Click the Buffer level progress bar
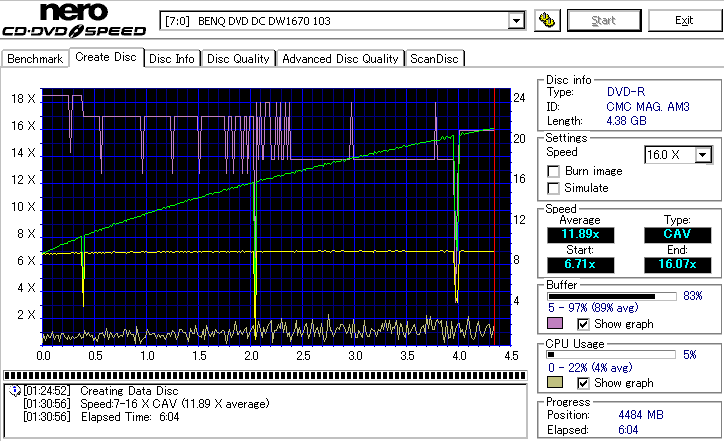 (x=611, y=296)
